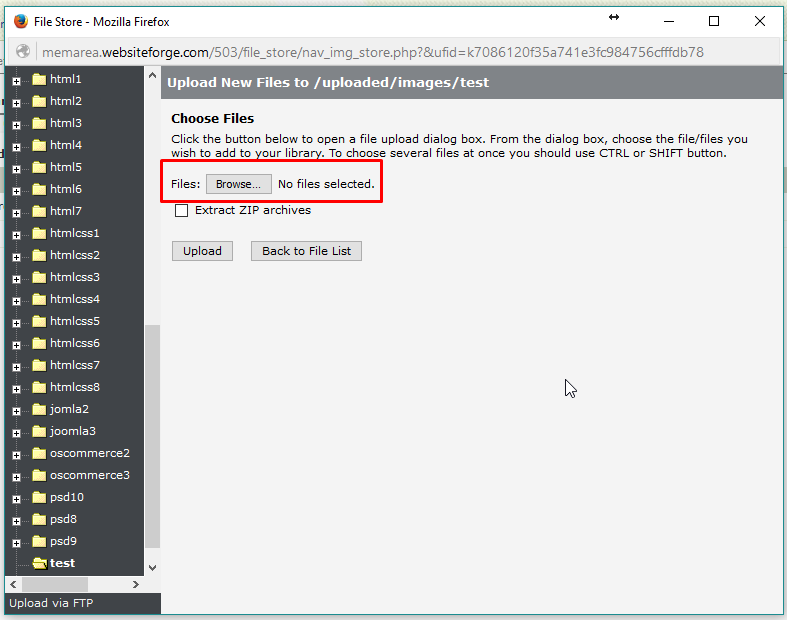
Task: Expand the html4 tree node
Action: (17, 148)
